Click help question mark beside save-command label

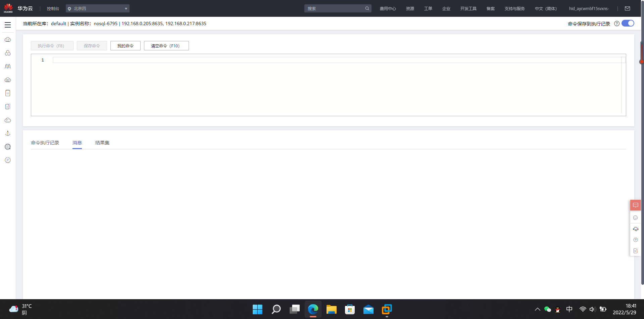point(617,24)
